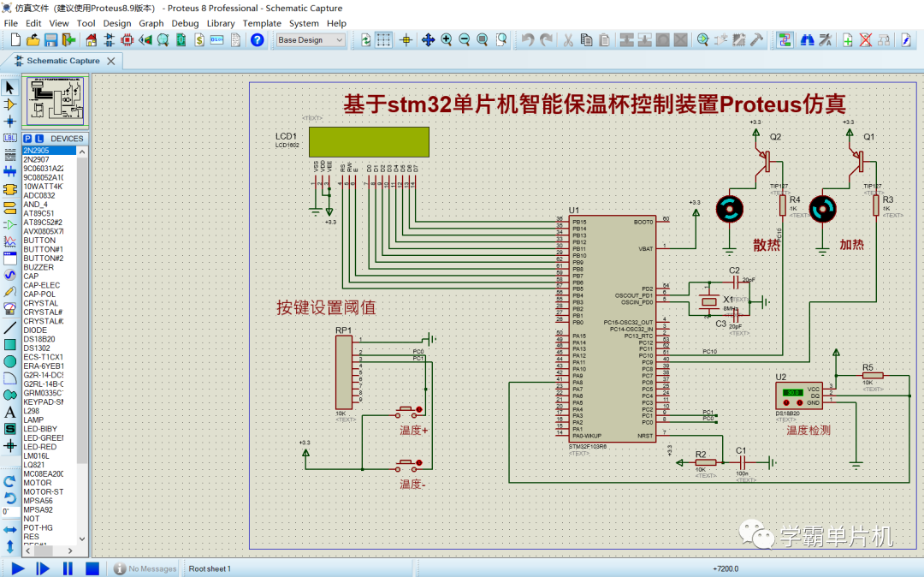Select POT-HG in the devices list

click(50, 528)
